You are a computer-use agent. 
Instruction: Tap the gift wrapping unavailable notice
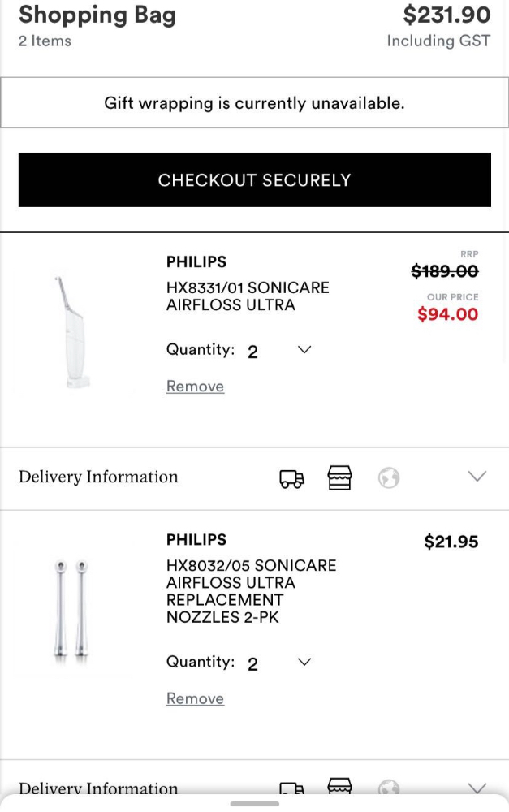pos(254,103)
